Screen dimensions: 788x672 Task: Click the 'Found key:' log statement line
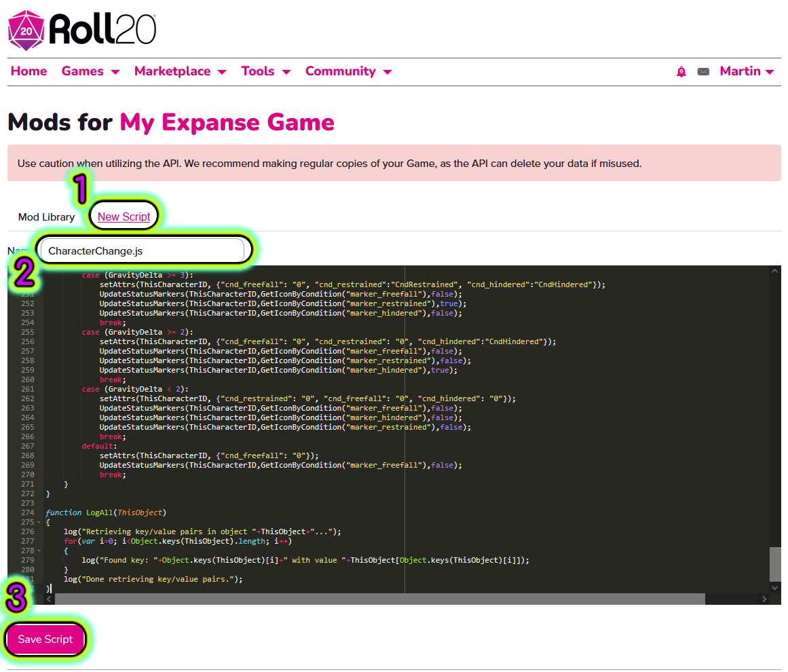(305, 560)
